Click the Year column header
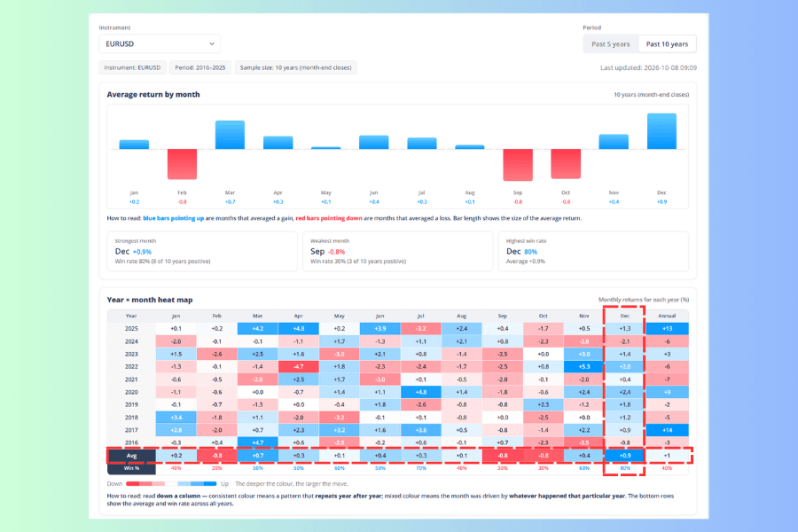 pos(131,316)
